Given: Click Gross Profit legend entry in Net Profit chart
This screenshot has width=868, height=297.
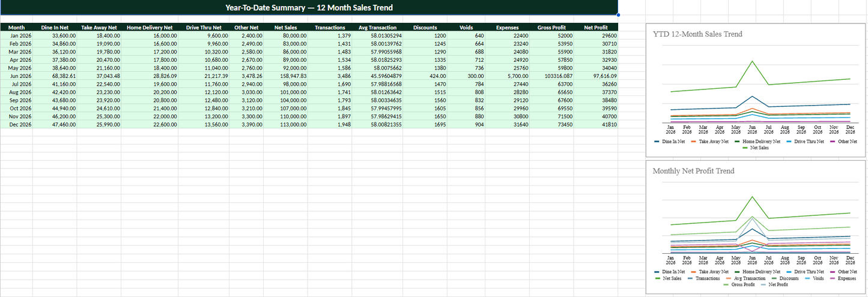Looking at the screenshot, I should 738,284.
